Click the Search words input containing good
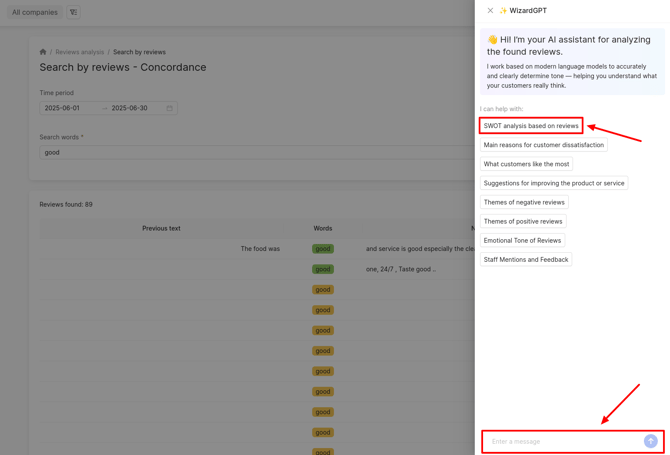 tap(250, 153)
